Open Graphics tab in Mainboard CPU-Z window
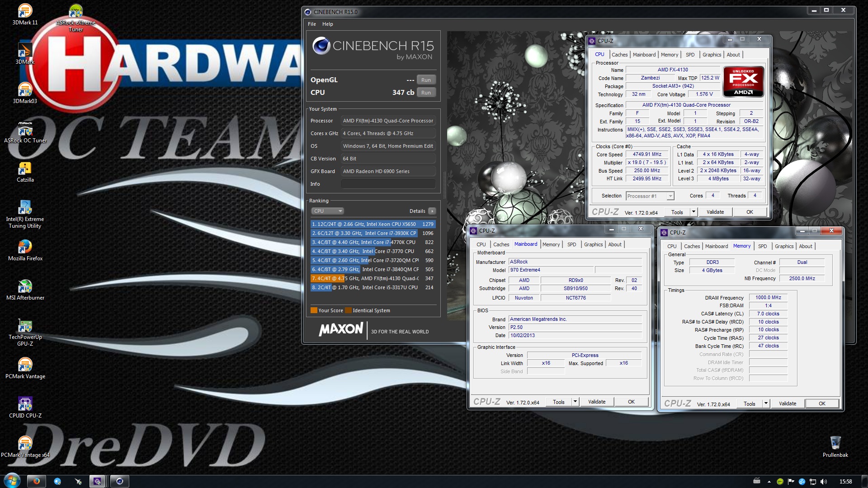868x488 pixels. click(594, 244)
